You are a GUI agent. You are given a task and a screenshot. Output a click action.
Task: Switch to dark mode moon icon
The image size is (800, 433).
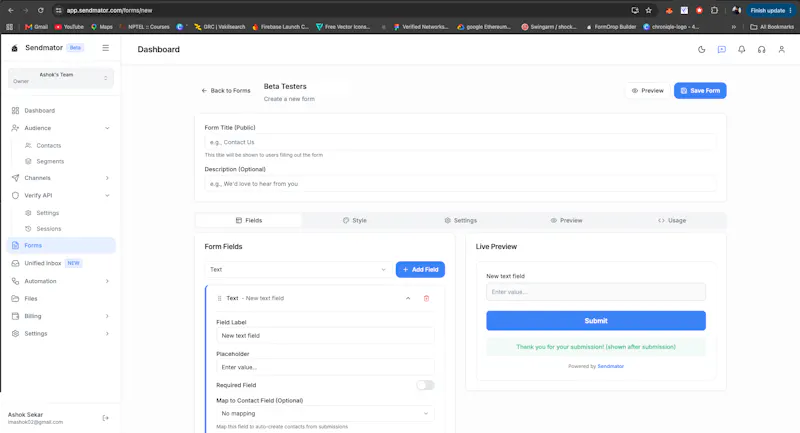click(x=702, y=49)
